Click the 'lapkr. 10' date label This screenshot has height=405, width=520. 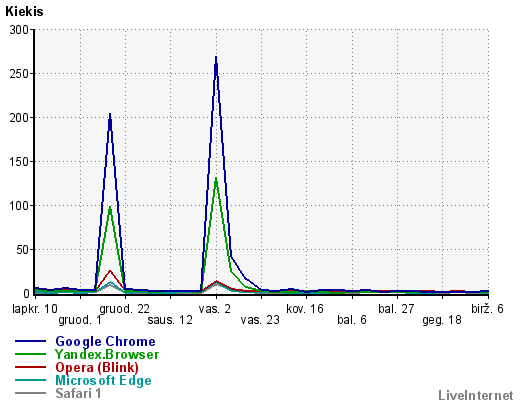pyautogui.click(x=35, y=309)
